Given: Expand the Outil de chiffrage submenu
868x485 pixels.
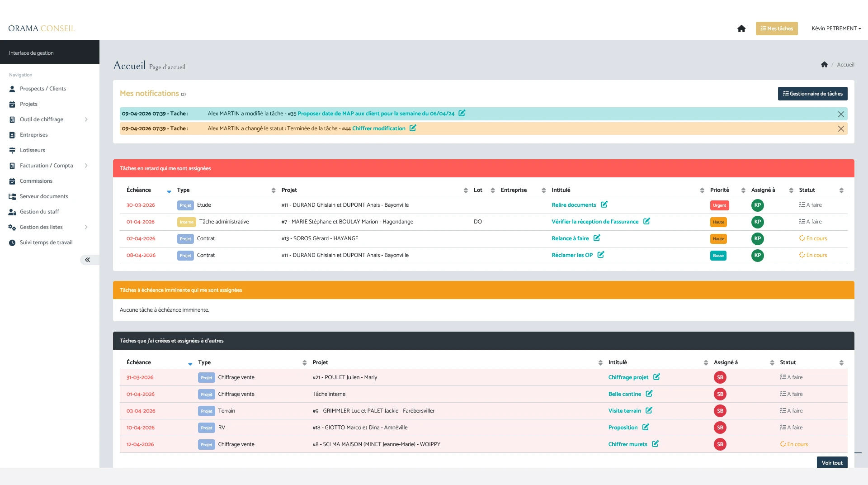Looking at the screenshot, I should pos(86,119).
